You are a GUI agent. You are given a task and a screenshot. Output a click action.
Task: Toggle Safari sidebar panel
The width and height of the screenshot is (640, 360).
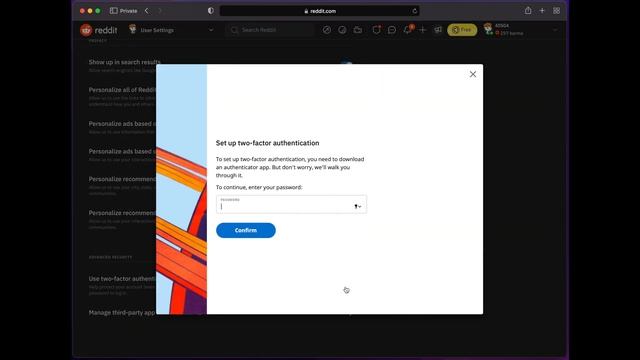(x=114, y=11)
